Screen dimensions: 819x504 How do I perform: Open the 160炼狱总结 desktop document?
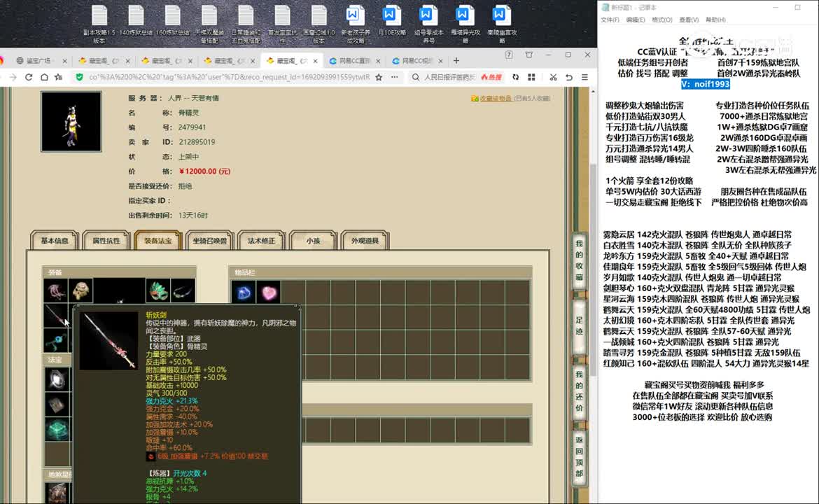172,21
